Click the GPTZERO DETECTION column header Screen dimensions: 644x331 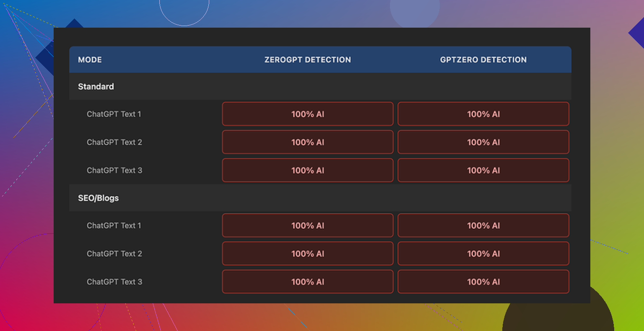[483, 59]
